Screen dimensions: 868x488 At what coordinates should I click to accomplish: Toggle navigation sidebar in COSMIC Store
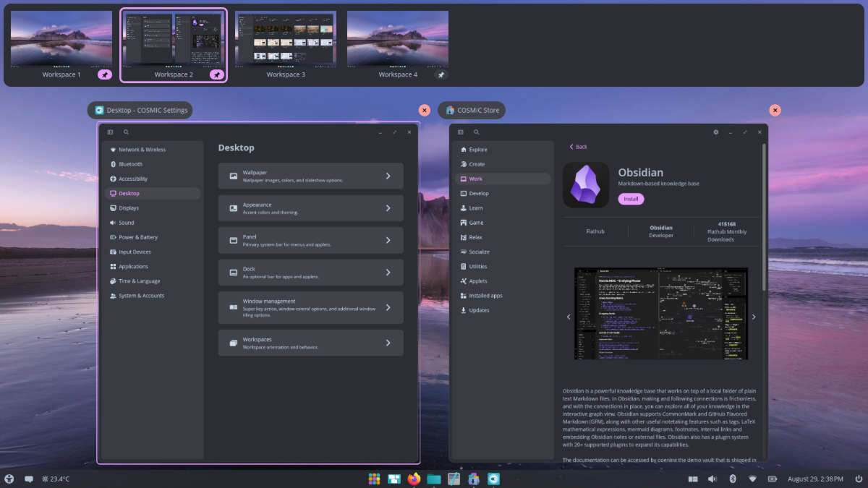click(460, 132)
